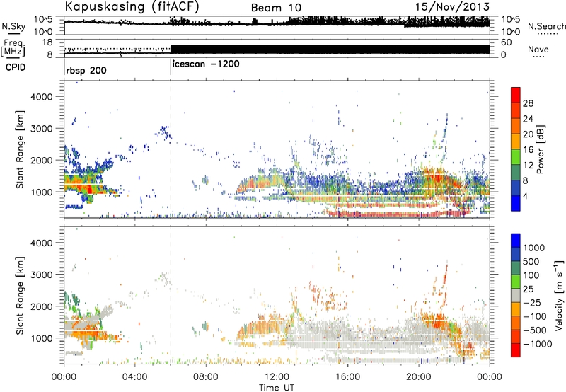This screenshot has width=566, height=392.
Task: Click the 'Power [dB]' colorbar label
Action: 540,149
